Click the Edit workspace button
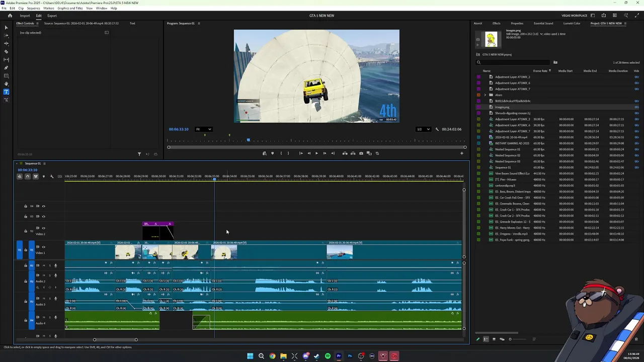Viewport: 644px width, 362px height. 38,16
